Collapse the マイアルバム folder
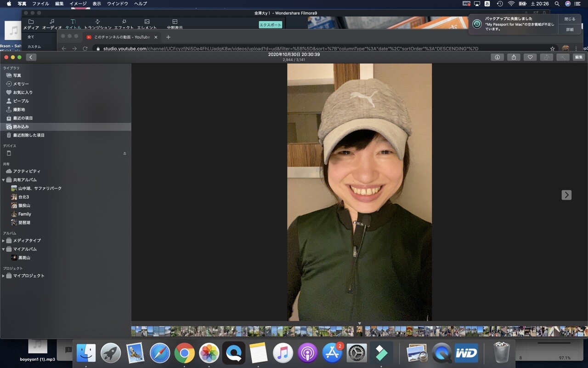This screenshot has height=368, width=588. pos(4,249)
